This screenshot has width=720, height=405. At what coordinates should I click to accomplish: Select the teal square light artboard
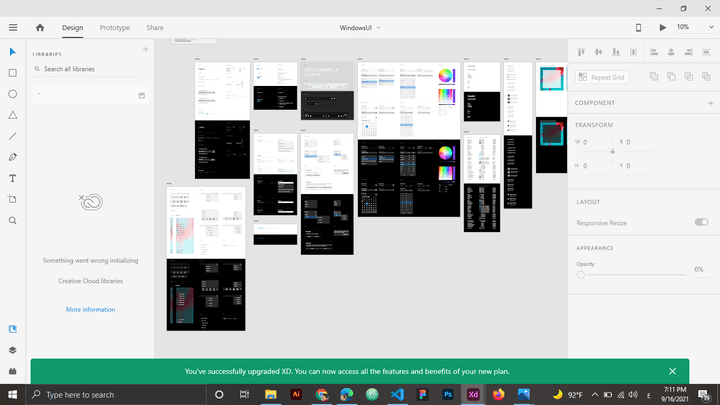(551, 89)
